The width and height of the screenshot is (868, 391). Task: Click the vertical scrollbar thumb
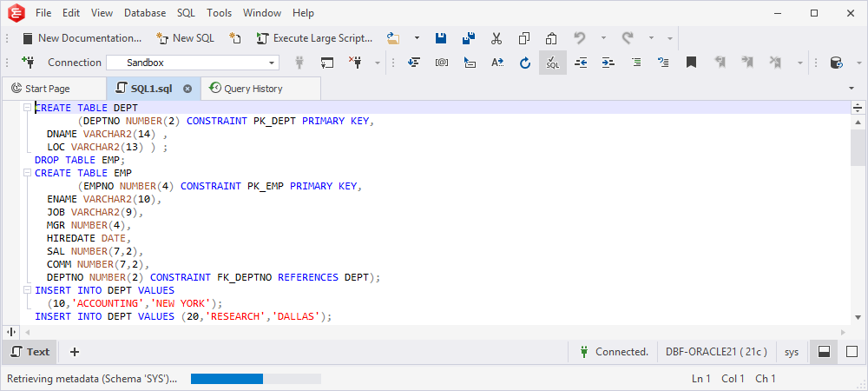(x=858, y=148)
